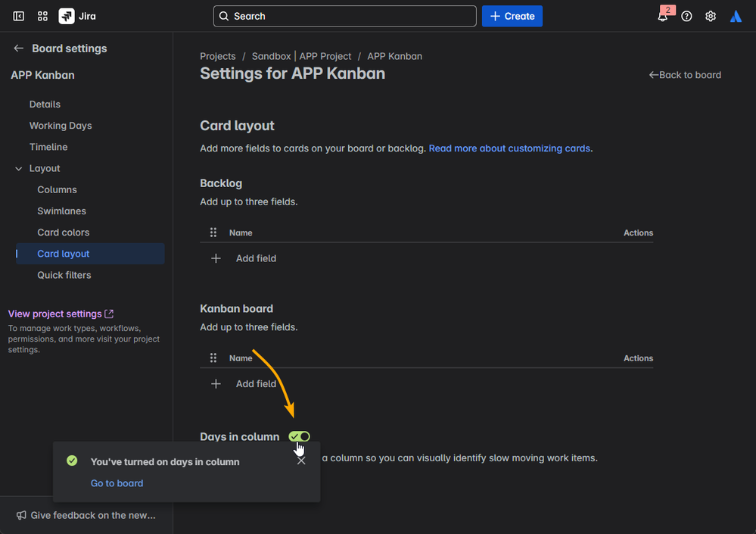Collapse the Layout section chevron
Viewport: 756px width, 534px height.
point(18,168)
